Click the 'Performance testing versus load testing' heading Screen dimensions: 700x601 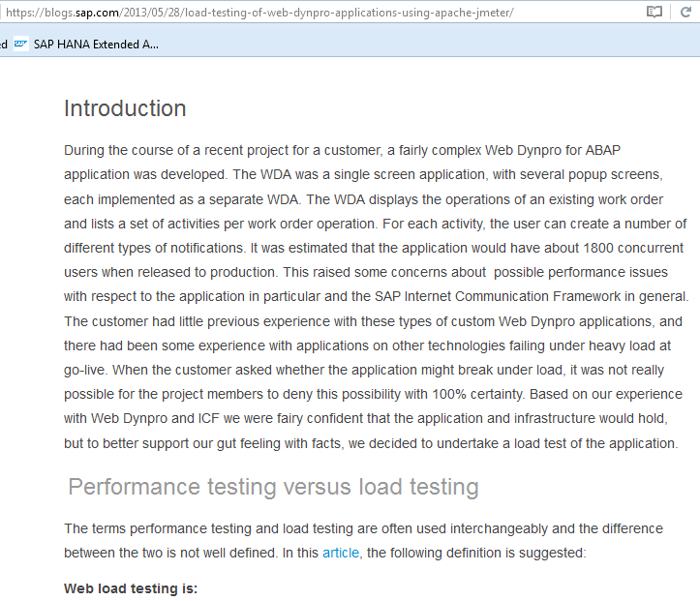273,487
